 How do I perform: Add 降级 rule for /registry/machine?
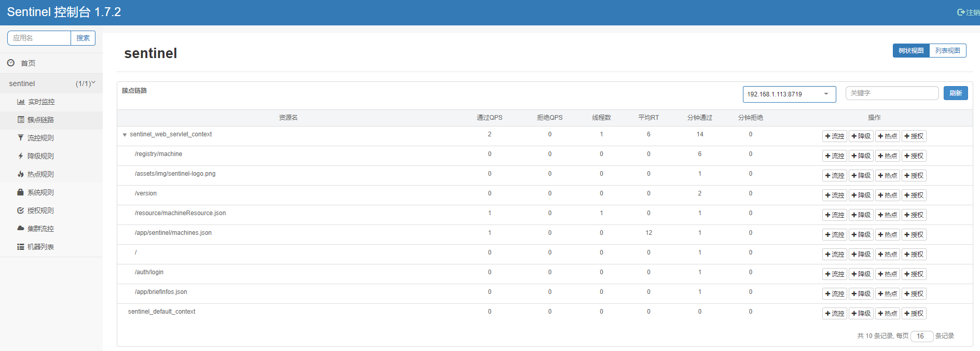pyautogui.click(x=861, y=156)
